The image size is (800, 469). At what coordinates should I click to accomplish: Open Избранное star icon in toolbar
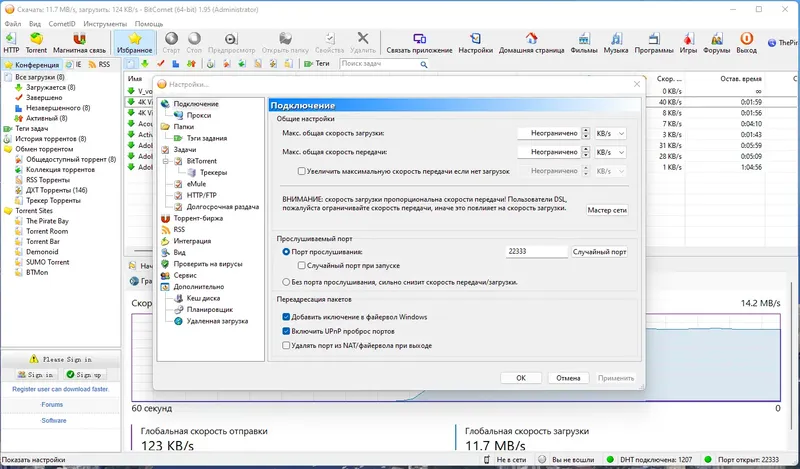tap(135, 43)
